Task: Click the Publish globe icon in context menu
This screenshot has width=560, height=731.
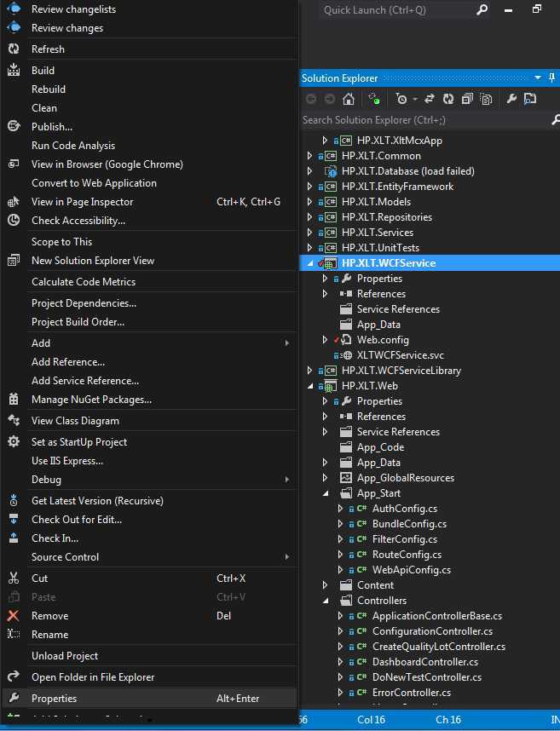Action: [14, 126]
